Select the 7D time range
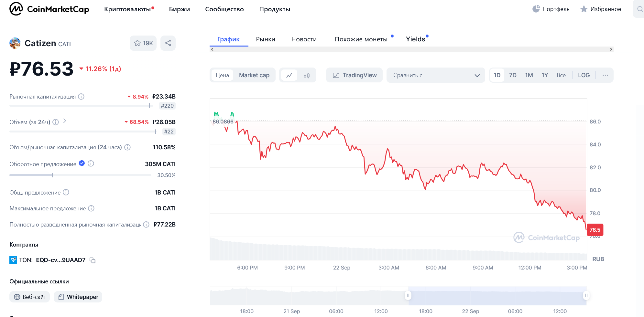 pos(513,75)
